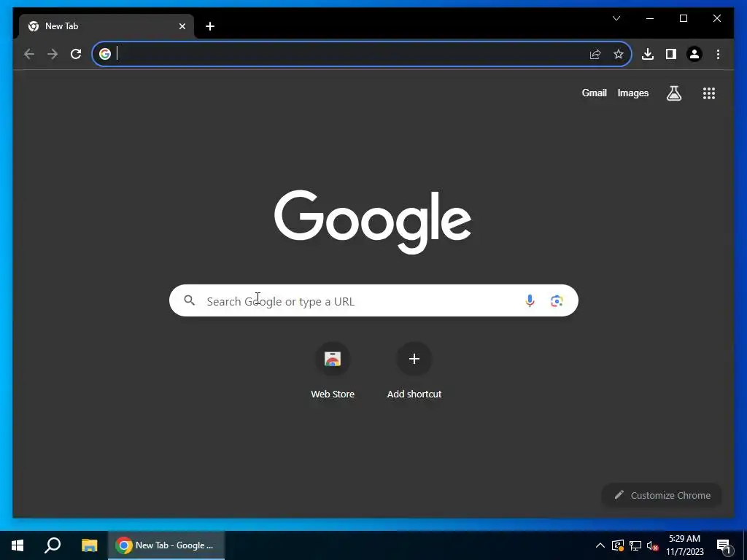Open Search Labs flask icon
The width and height of the screenshot is (747, 560).
coord(673,93)
